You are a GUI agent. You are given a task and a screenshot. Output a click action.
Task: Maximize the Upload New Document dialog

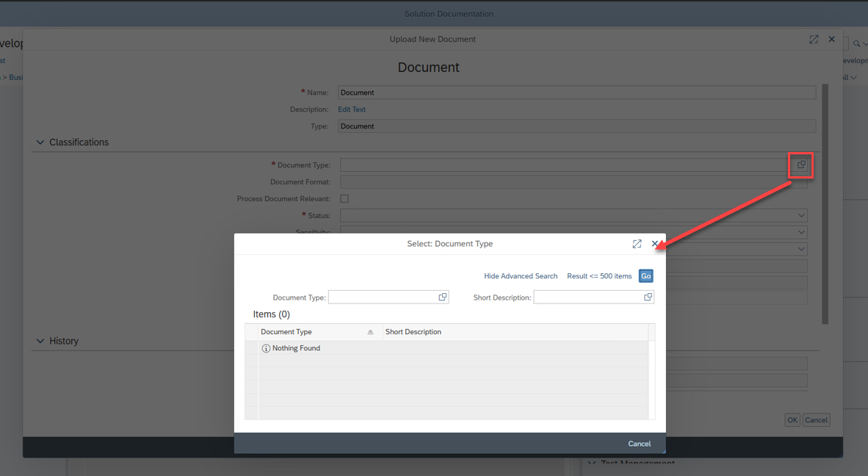[x=814, y=39]
